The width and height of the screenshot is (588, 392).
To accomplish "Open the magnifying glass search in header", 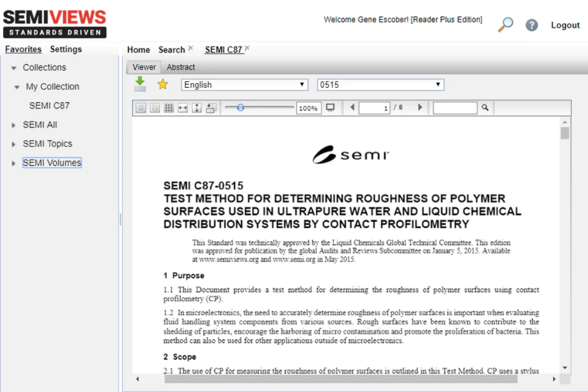I will click(x=505, y=25).
